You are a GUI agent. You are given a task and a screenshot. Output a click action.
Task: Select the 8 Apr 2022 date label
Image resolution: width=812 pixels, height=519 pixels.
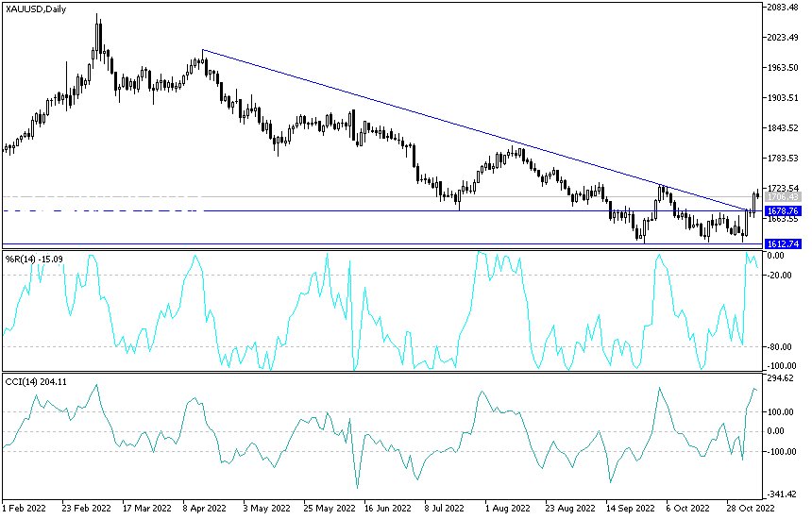point(205,508)
